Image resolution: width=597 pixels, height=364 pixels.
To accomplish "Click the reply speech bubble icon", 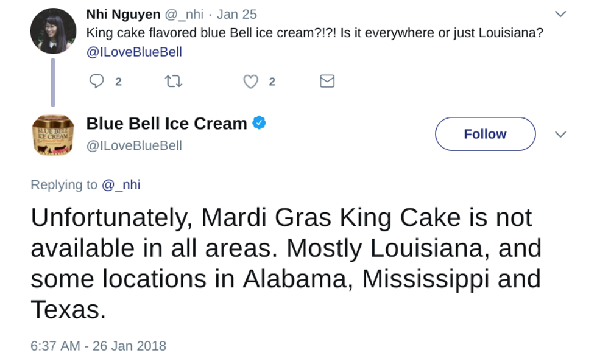I will pos(96,82).
